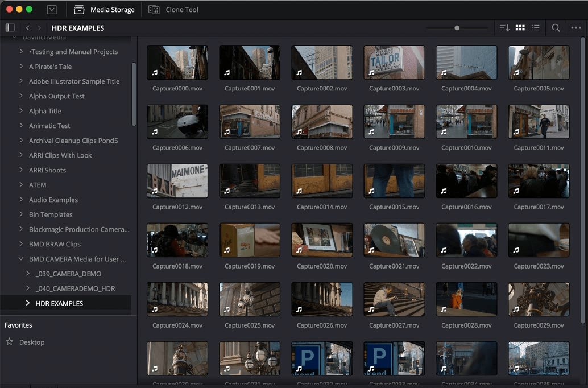The height and width of the screenshot is (388, 588).
Task: Open the Media Storage tab
Action: coord(105,10)
